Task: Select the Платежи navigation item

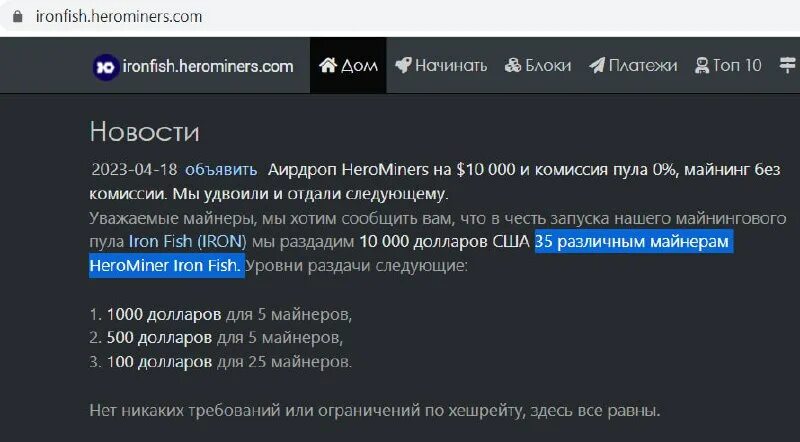Action: click(633, 65)
